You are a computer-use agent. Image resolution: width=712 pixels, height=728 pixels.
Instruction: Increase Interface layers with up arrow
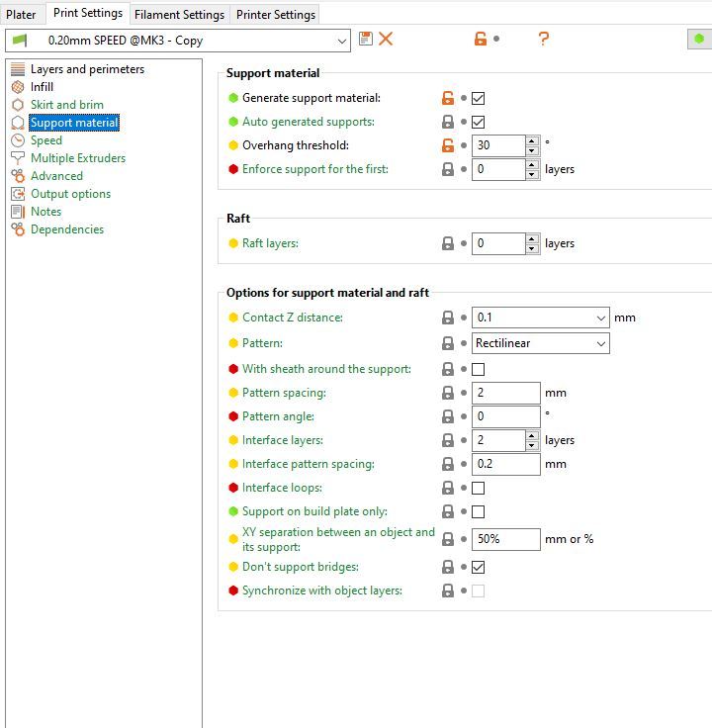click(x=532, y=435)
